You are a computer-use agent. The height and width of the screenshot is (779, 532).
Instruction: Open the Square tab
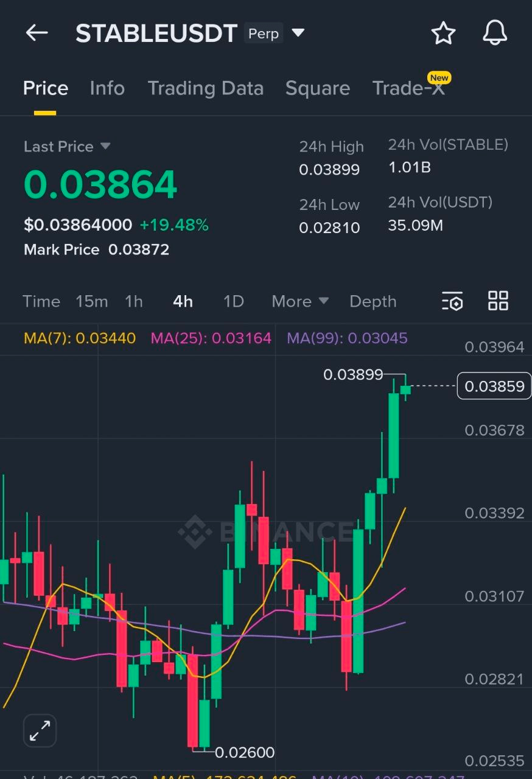point(318,88)
